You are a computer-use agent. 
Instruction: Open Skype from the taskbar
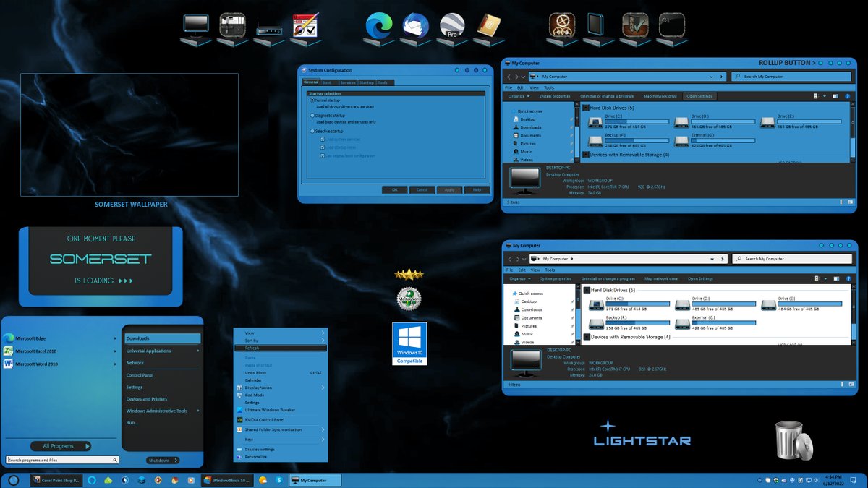coord(278,480)
